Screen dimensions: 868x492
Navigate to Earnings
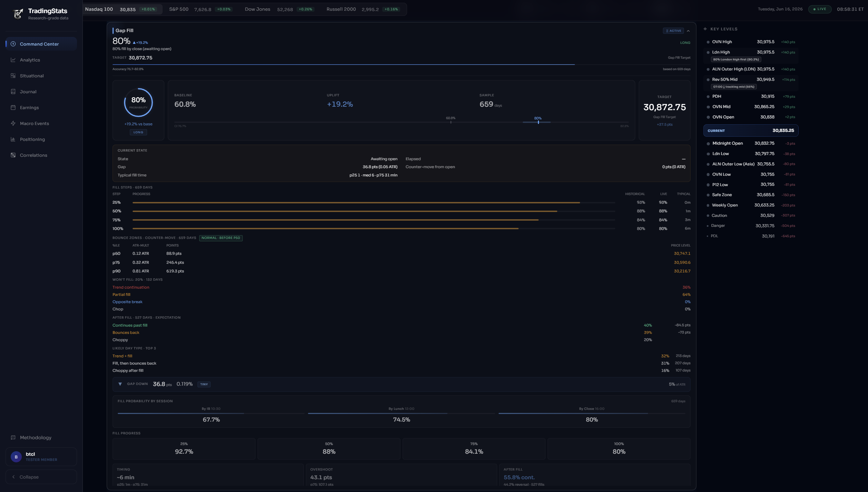[41, 107]
